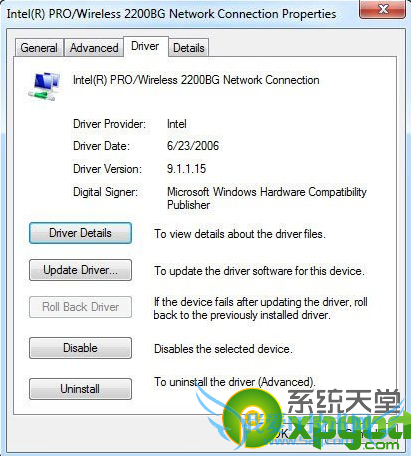Screen dimensions: 411x456
Task: Switch to the General tab
Action: tap(39, 48)
